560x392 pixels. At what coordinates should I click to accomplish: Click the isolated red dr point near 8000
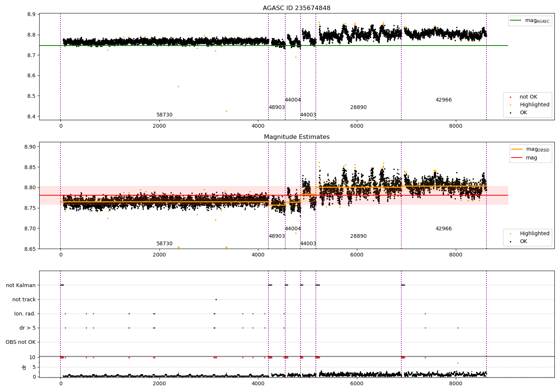click(458, 363)
